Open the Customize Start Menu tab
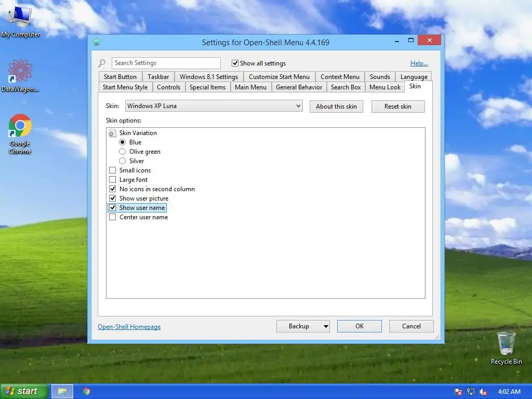 tap(279, 77)
